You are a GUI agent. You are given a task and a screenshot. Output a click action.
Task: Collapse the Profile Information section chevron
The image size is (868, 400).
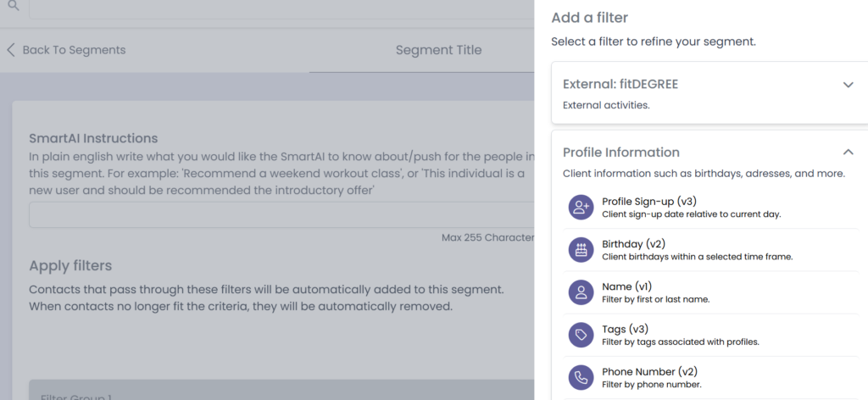pyautogui.click(x=848, y=153)
